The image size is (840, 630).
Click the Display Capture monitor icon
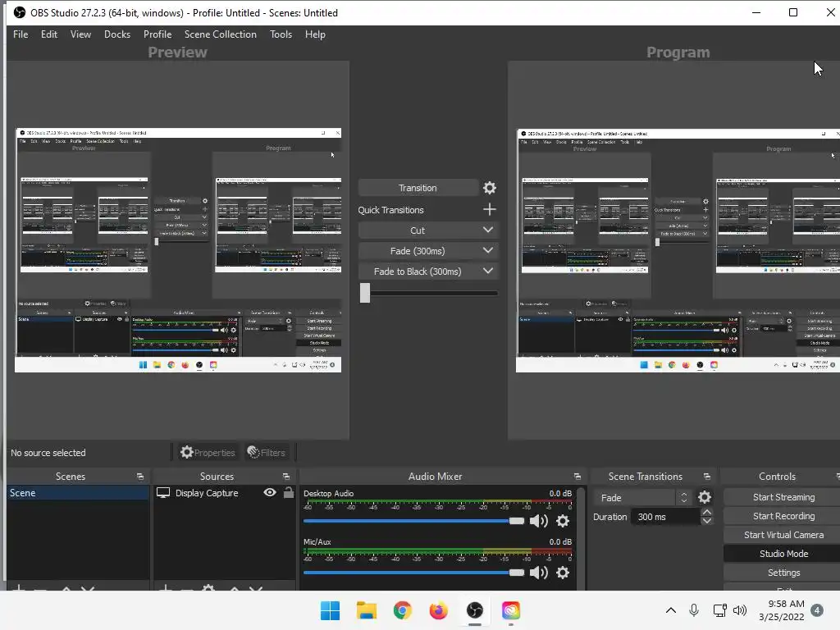click(163, 493)
